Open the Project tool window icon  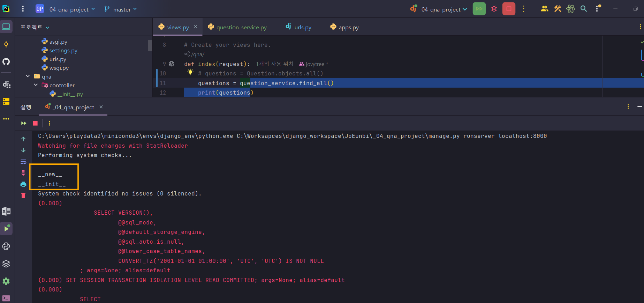click(6, 27)
